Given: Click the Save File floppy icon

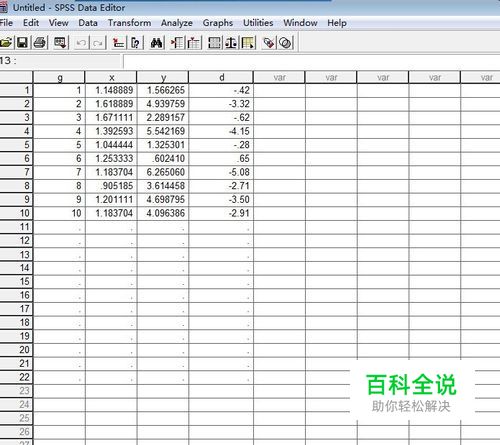Looking at the screenshot, I should point(22,43).
